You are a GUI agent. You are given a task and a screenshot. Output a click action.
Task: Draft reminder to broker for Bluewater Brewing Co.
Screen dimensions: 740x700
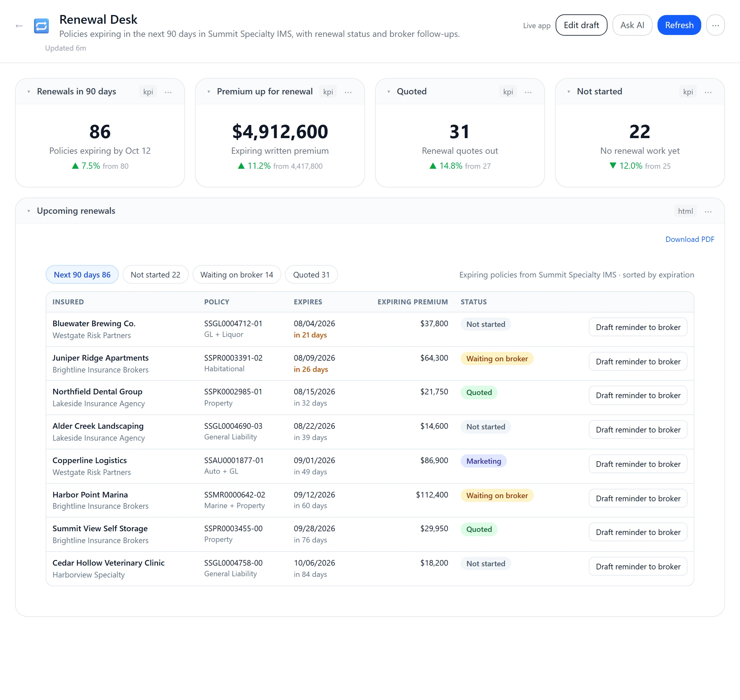point(638,327)
